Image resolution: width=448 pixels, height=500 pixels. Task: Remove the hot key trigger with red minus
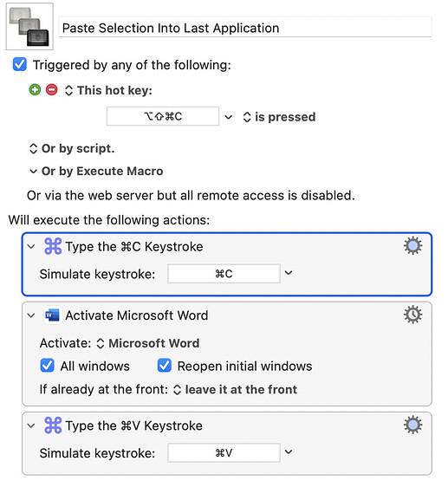(x=52, y=90)
